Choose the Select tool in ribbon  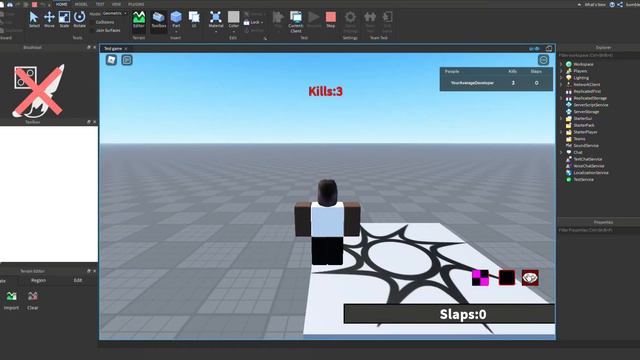coord(34,19)
